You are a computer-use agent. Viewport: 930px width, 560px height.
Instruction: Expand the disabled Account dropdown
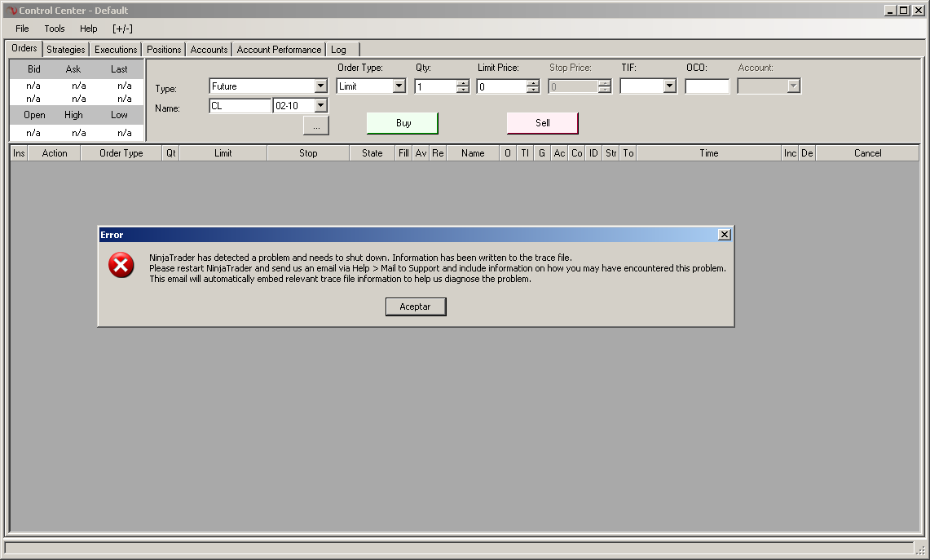coord(793,86)
